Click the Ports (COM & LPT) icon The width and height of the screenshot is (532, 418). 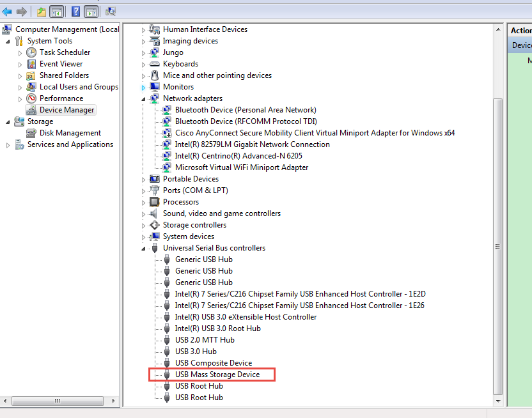tap(155, 190)
